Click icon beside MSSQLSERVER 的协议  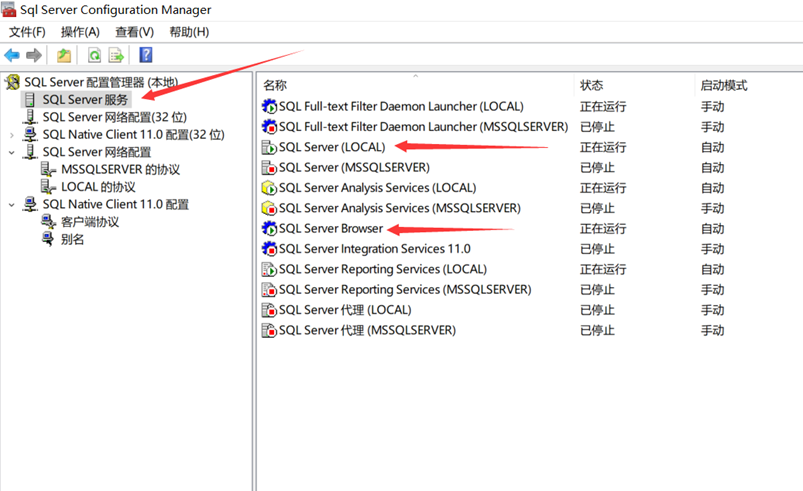coord(48,169)
